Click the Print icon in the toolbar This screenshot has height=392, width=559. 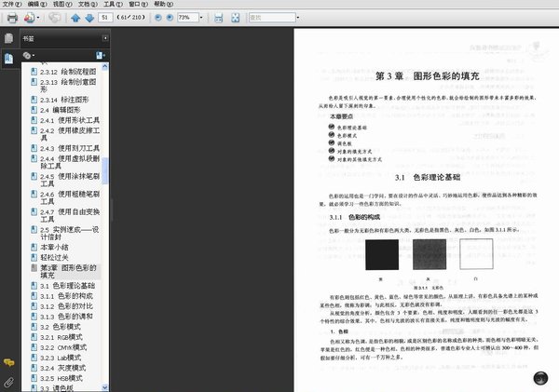click(13, 18)
